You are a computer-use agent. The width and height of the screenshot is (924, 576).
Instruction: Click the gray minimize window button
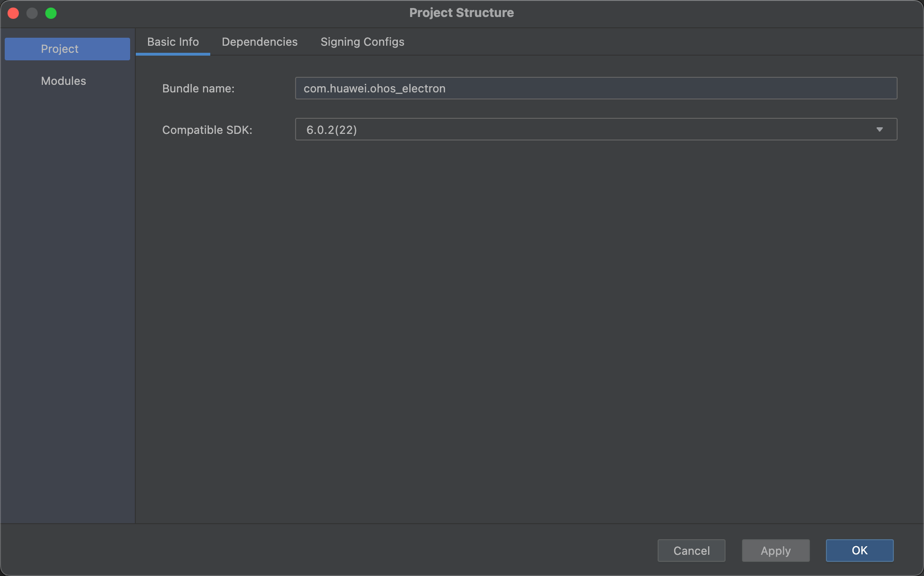(x=32, y=13)
